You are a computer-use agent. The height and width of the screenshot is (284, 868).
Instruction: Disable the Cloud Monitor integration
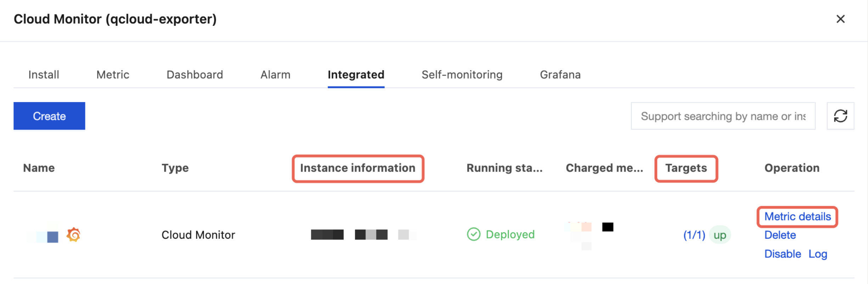(x=782, y=254)
